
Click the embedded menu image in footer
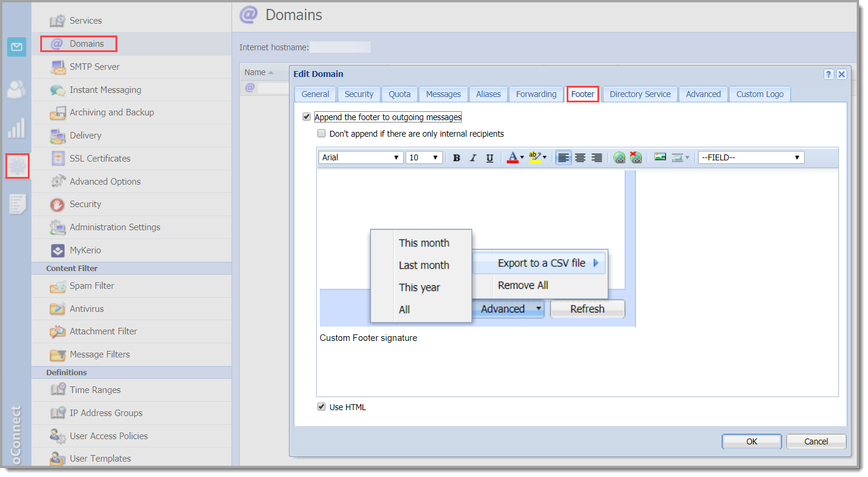[x=477, y=249]
